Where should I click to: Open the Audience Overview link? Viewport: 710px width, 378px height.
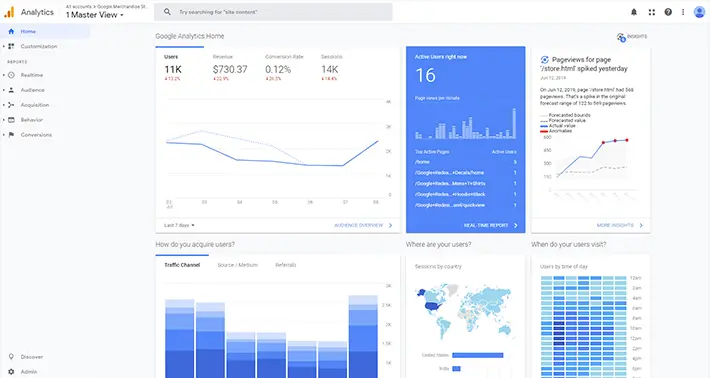click(359, 225)
